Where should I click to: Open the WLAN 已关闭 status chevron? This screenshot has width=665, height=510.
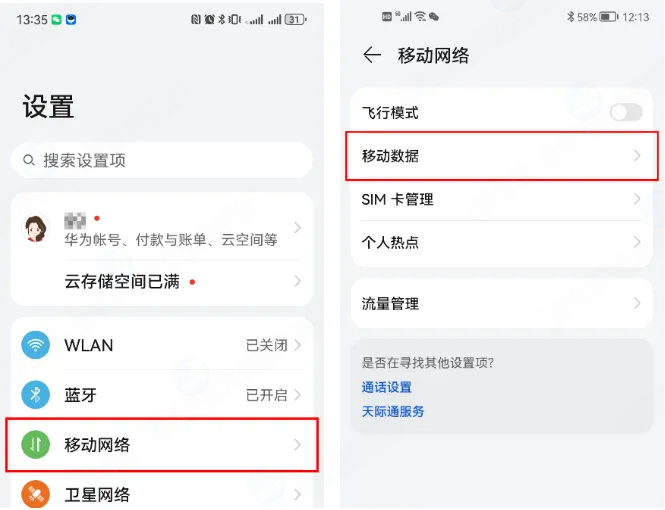pos(297,346)
